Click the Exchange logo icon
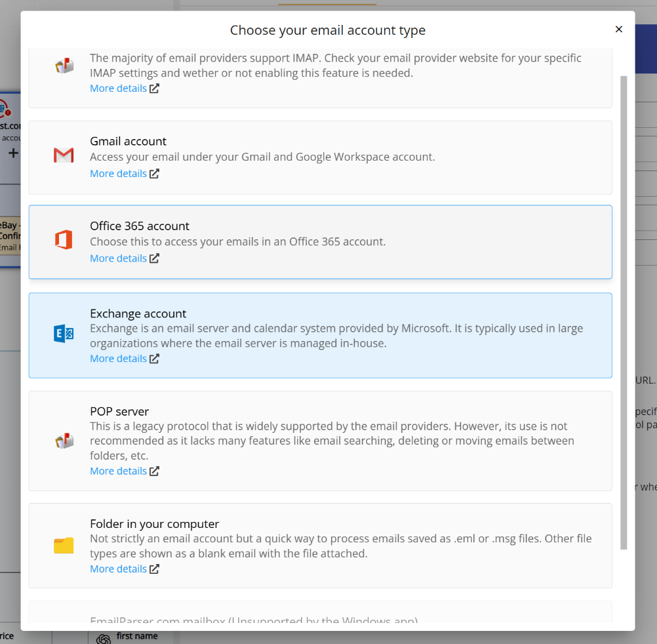Viewport: 657px width, 644px height. [64, 333]
